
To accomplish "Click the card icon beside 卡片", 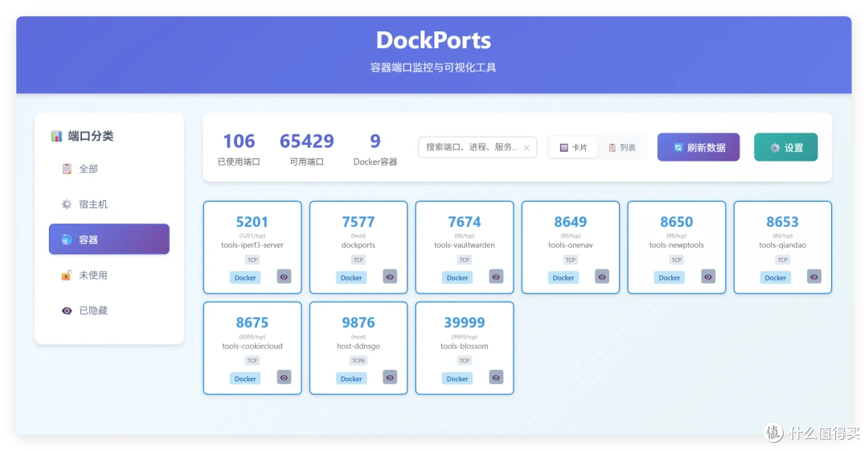I will tap(563, 147).
